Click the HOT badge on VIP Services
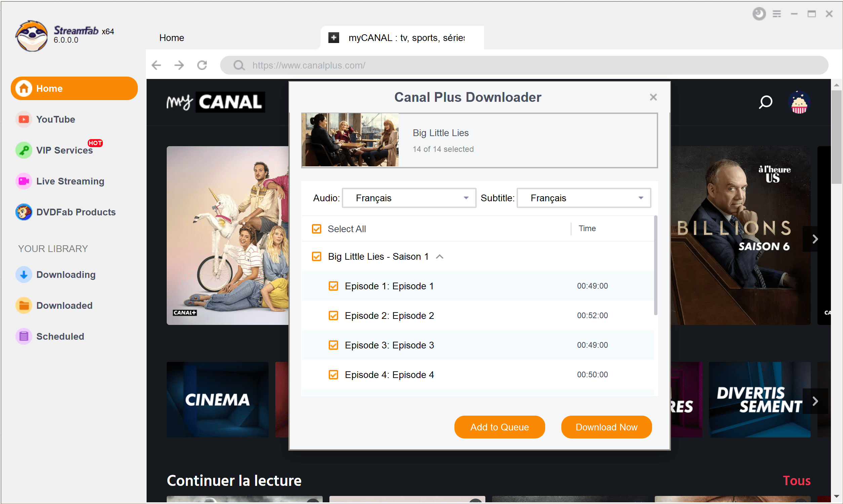 point(95,143)
